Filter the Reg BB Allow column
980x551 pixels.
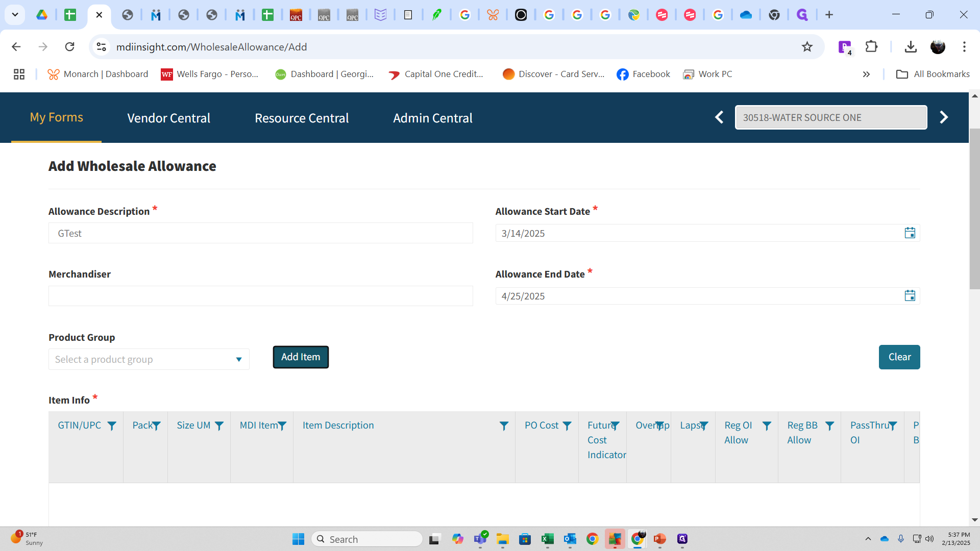[x=829, y=426]
